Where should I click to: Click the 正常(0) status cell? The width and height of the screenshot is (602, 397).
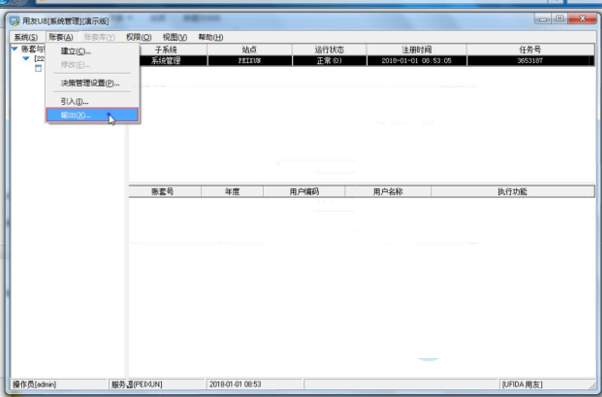[x=329, y=61]
